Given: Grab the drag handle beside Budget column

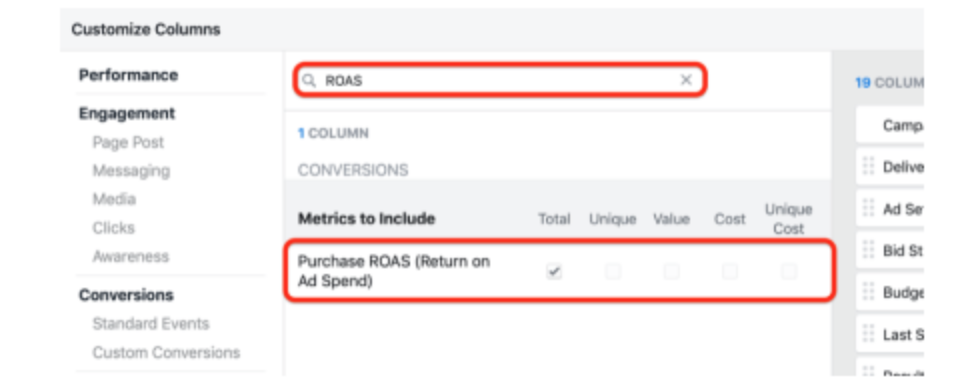Looking at the screenshot, I should 868,292.
